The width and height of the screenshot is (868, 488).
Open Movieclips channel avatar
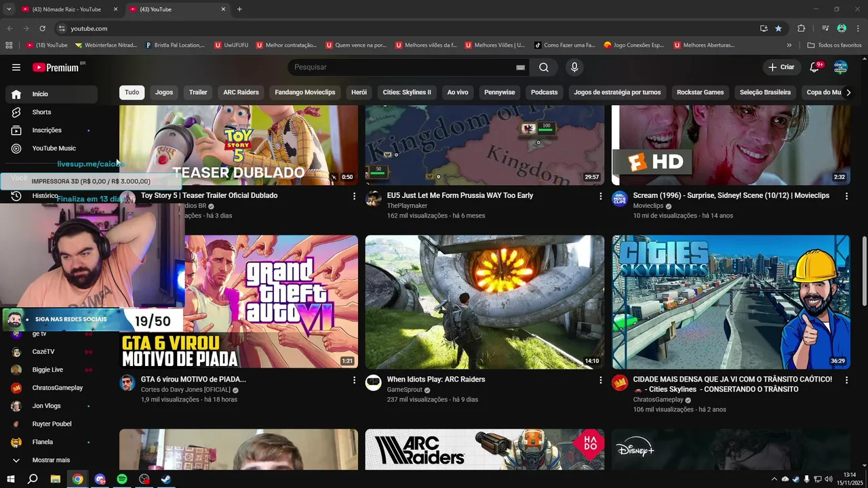620,199
